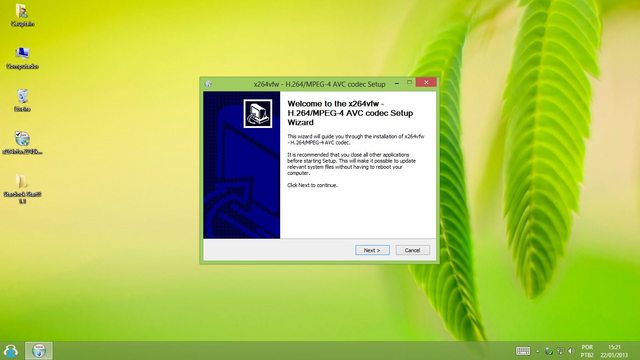The image size is (640, 360).
Task: Open the touch keyboard from the tray
Action: [522, 351]
